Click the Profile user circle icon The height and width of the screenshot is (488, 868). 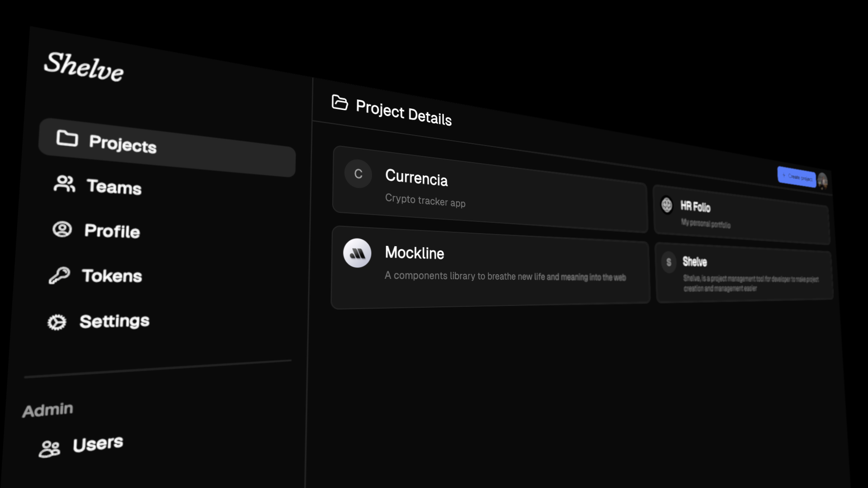(x=62, y=229)
